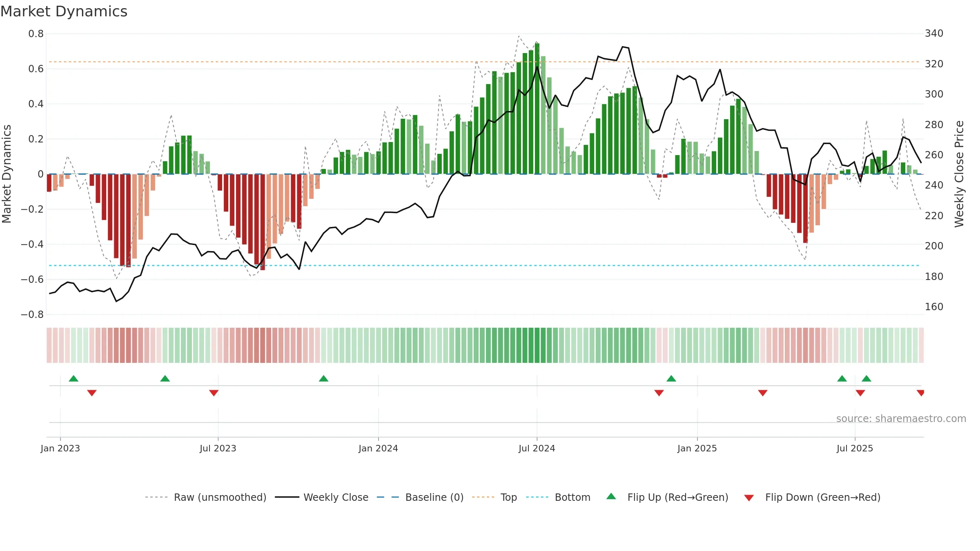Toggle the Top threshold legend entry

[x=494, y=497]
